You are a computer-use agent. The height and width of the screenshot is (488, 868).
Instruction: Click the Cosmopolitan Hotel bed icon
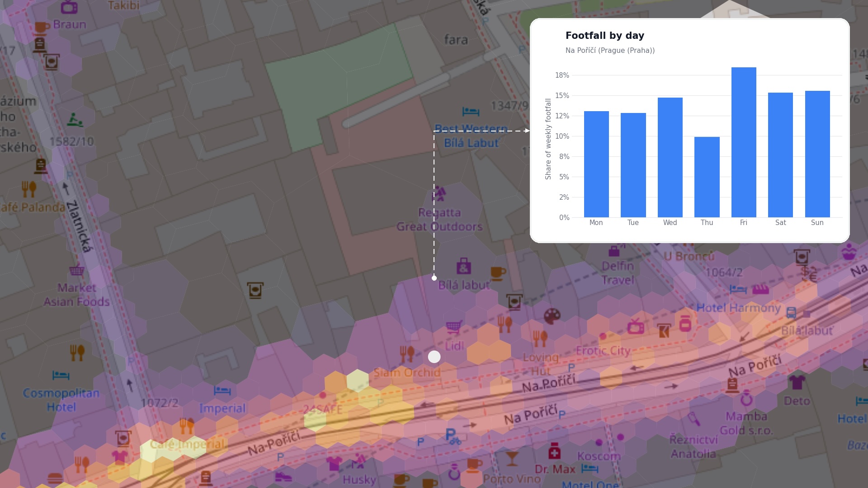click(61, 375)
